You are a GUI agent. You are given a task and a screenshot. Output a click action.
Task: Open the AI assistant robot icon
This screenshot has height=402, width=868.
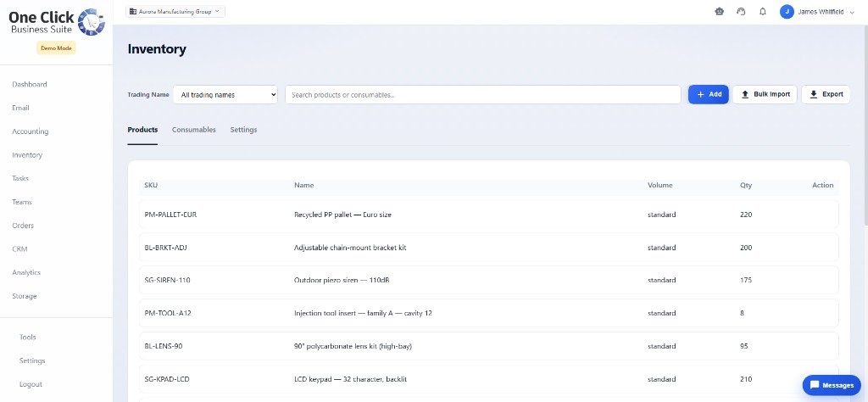[719, 11]
